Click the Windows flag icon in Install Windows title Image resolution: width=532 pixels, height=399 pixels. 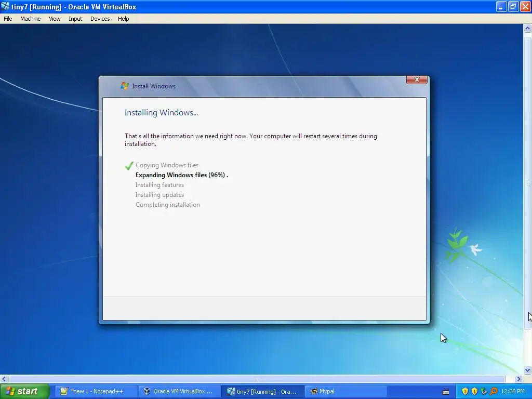coord(125,86)
